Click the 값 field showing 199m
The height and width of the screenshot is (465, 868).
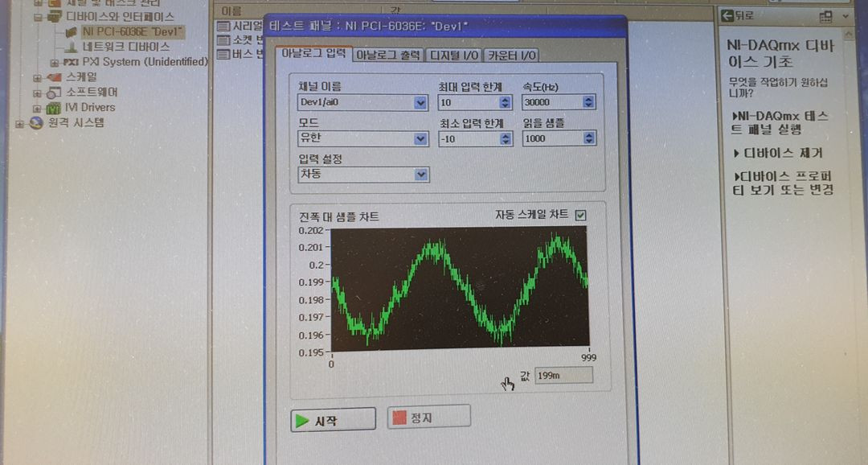pos(563,376)
